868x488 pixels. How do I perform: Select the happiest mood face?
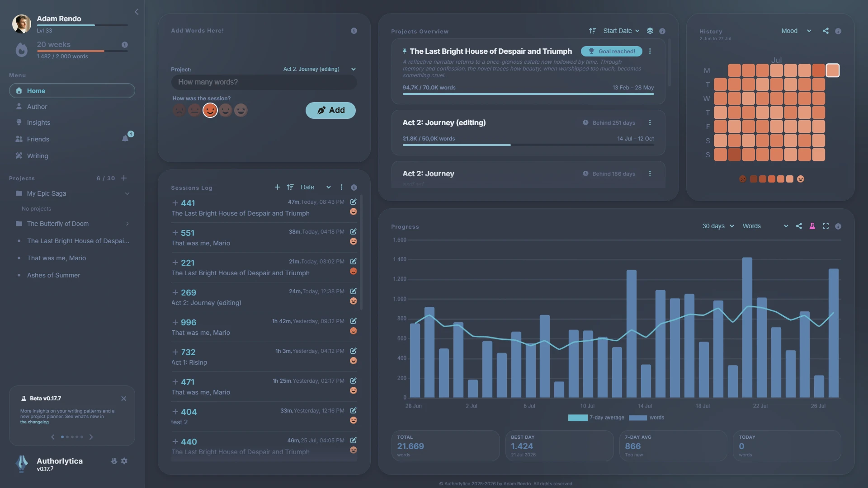241,110
